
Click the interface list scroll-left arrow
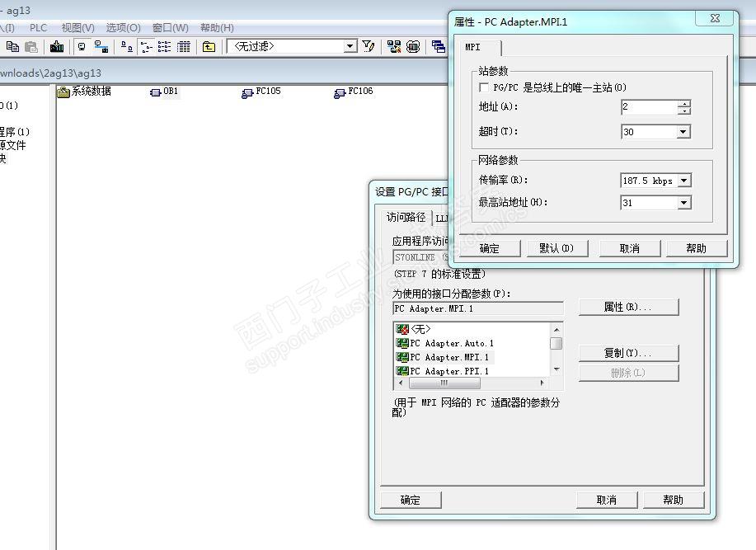(x=401, y=383)
